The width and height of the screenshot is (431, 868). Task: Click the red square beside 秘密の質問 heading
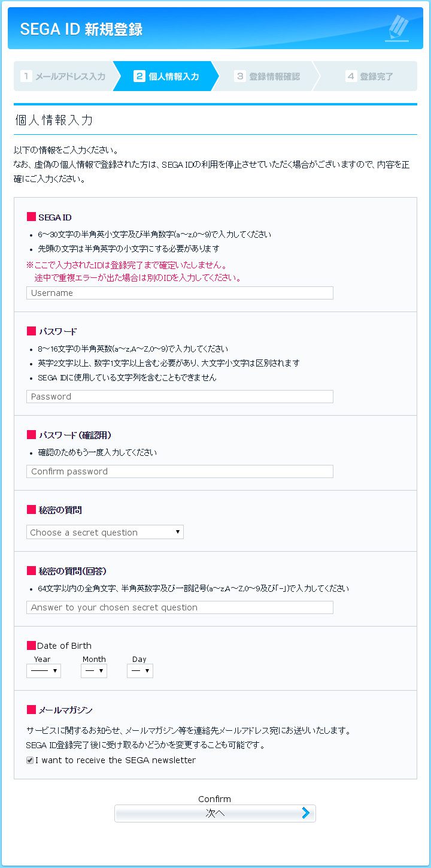[x=31, y=510]
